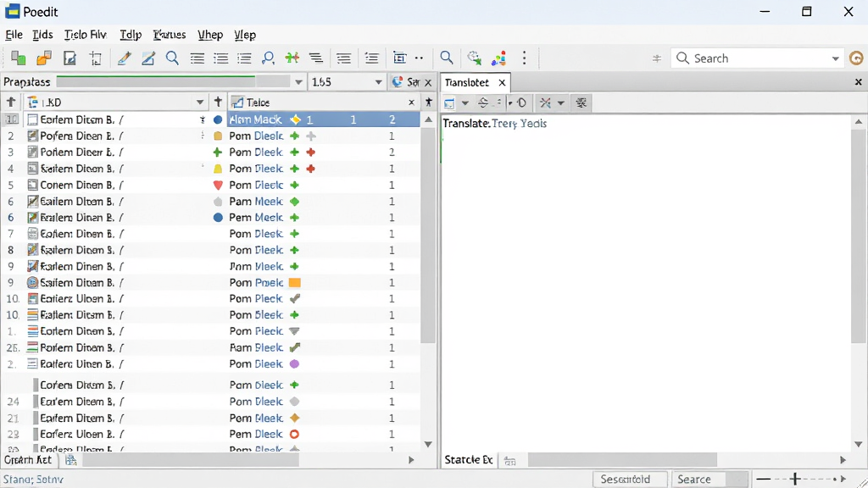Open the Eile menu

click(x=14, y=34)
